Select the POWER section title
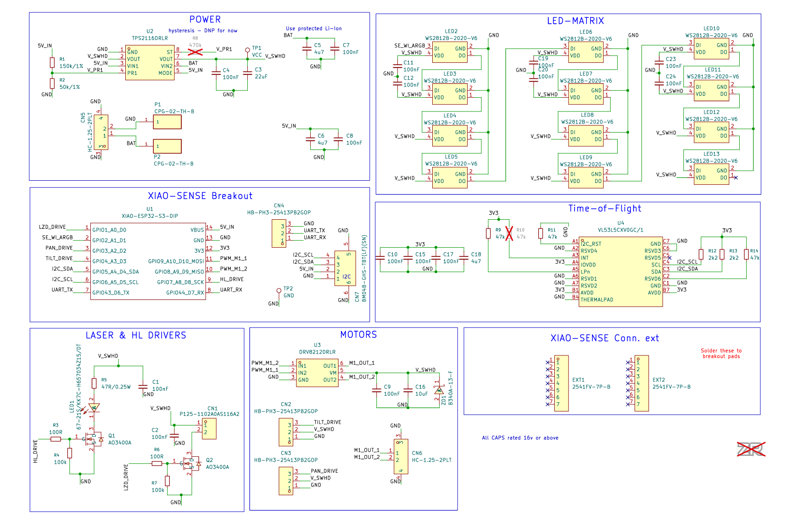This screenshot has height=532, width=792. point(205,19)
